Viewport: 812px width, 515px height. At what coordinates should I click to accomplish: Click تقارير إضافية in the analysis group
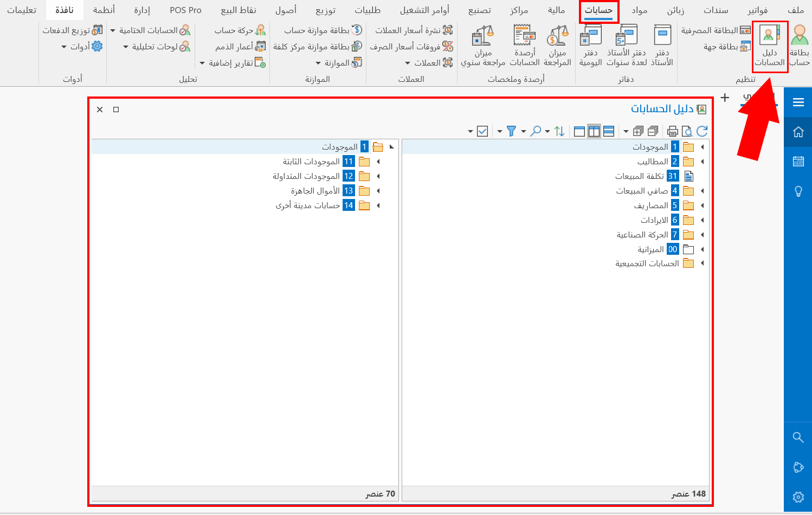232,62
